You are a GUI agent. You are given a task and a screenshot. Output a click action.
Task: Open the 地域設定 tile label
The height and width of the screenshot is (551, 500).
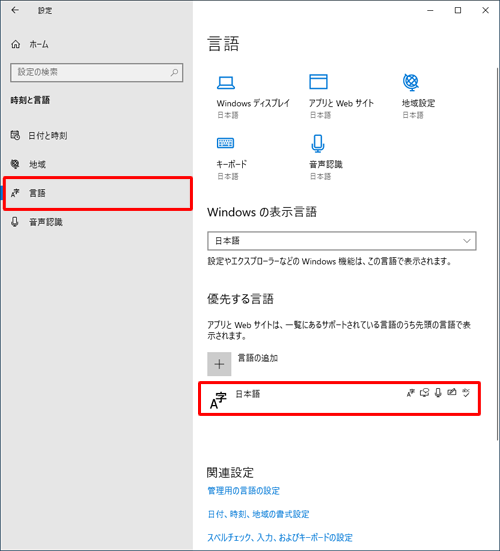418,103
